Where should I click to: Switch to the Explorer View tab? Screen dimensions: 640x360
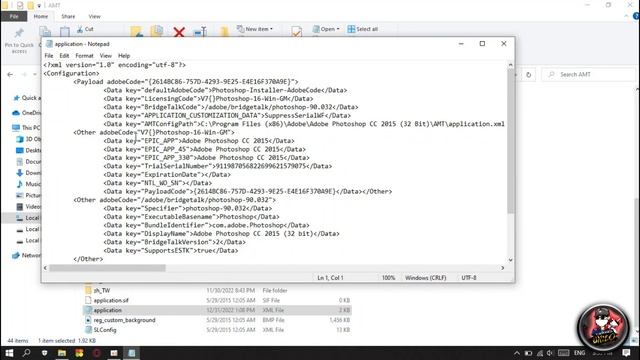[94, 16]
